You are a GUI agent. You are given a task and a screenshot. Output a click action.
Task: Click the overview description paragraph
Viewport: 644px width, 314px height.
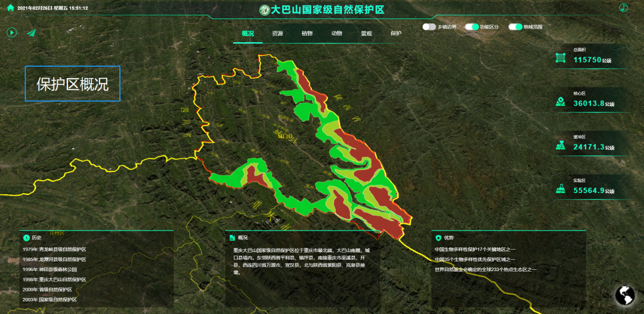coord(302,260)
